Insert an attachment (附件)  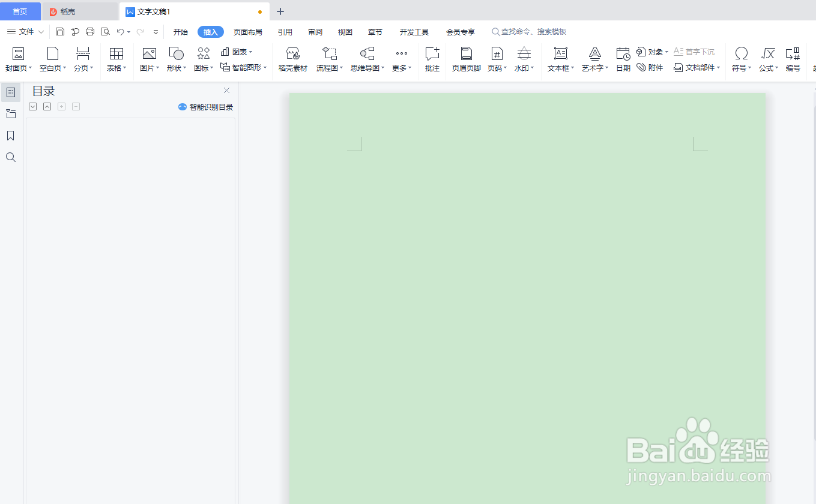click(650, 67)
